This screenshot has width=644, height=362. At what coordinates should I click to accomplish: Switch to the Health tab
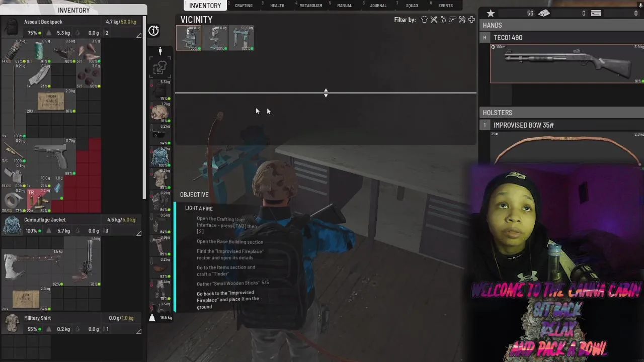pyautogui.click(x=277, y=6)
